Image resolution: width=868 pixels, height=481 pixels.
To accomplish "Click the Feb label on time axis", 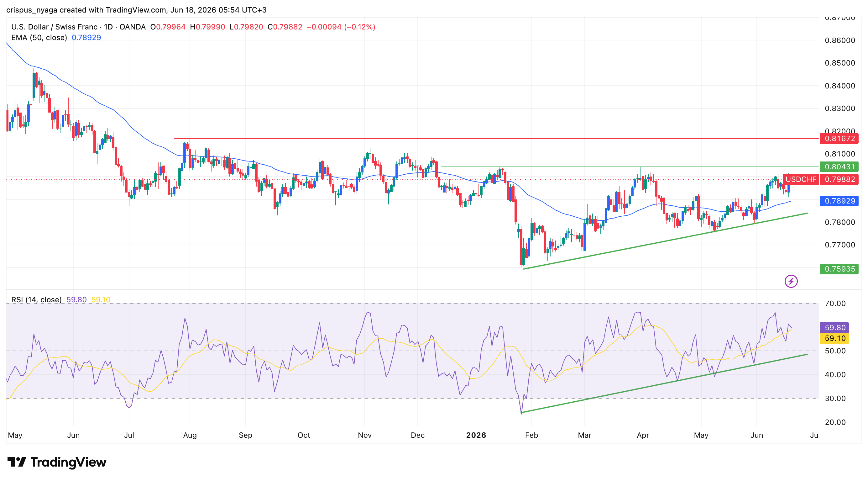I will (x=531, y=435).
